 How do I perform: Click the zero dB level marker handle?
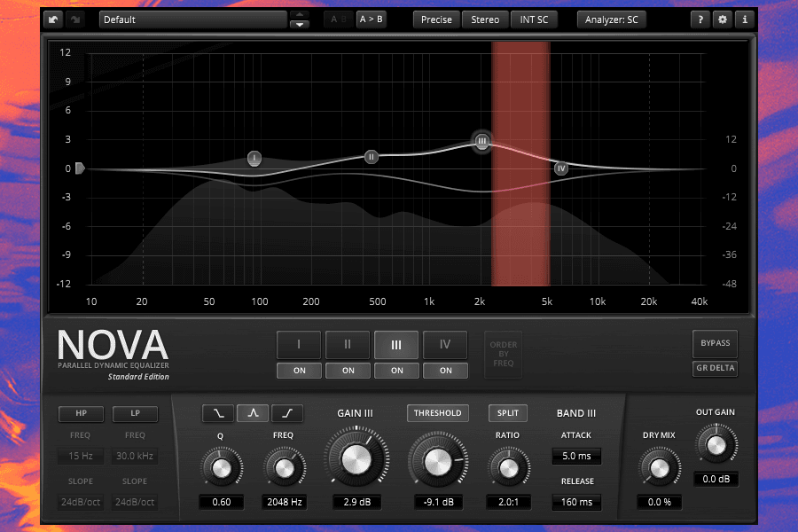click(x=80, y=168)
